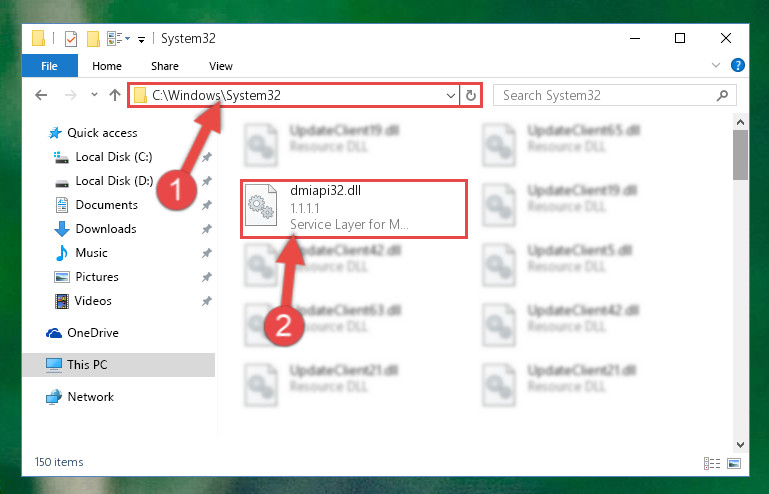Viewport: 769px width, 494px height.
Task: Open the address bar history dropdown
Action: (451, 95)
